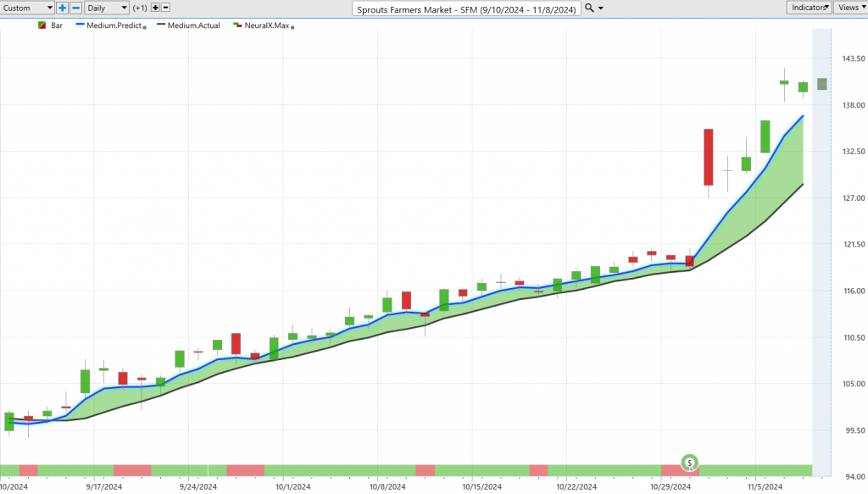Open the Custom date range dropdown
Screen dimensions: 868x494
coord(27,8)
